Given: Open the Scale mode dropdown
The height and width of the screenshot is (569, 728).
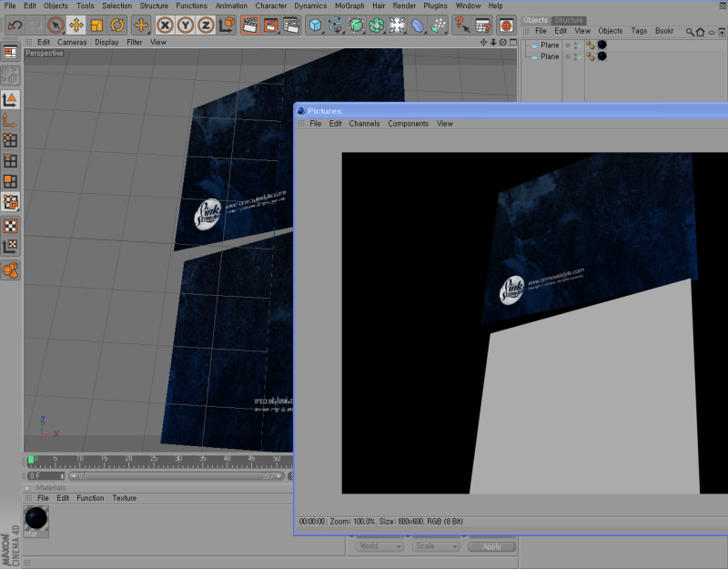Looking at the screenshot, I should pyautogui.click(x=436, y=546).
